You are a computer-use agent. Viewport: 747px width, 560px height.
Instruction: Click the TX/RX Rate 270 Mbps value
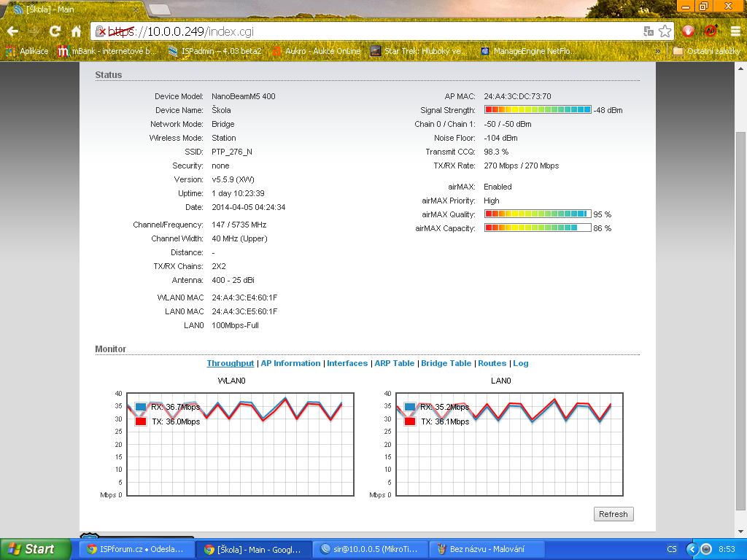point(521,166)
